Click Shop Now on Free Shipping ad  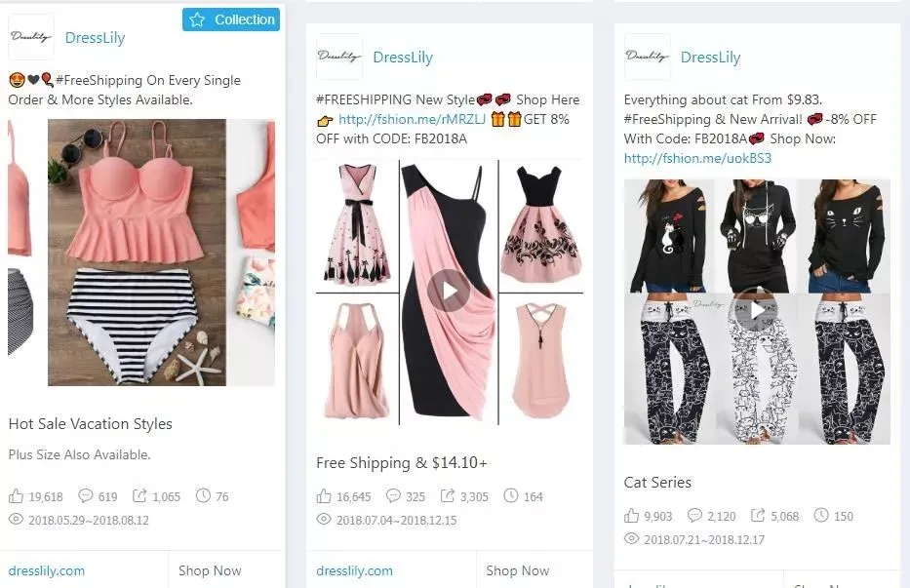518,570
